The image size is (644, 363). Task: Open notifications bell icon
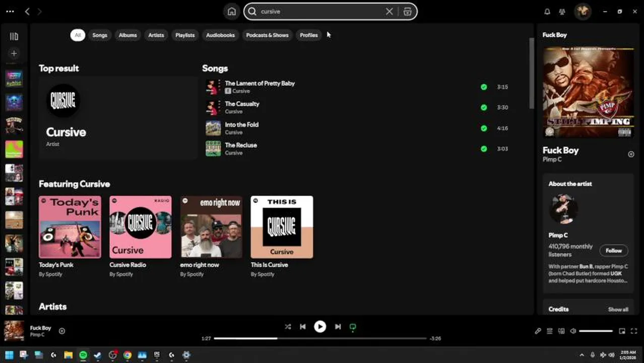[x=547, y=12]
